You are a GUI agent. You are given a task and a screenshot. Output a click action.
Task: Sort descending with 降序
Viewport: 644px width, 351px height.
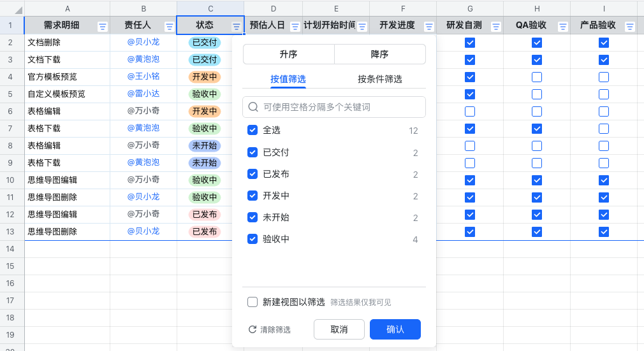click(x=380, y=54)
